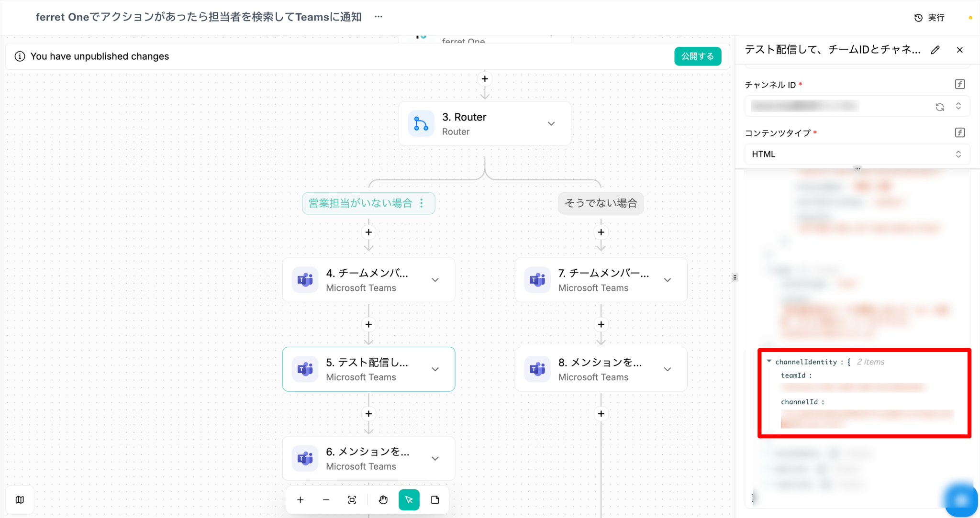The image size is (980, 518).
Task: Open the minimap icon at bottom left
Action: [20, 500]
